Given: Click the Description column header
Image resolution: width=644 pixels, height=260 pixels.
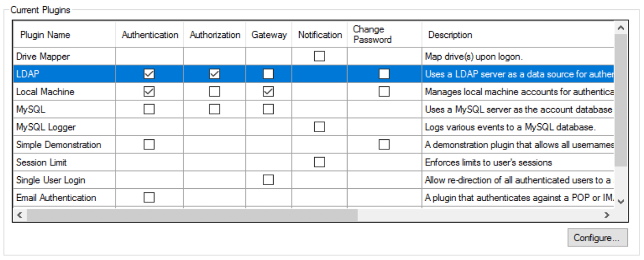Looking at the screenshot, I should coord(450,35).
